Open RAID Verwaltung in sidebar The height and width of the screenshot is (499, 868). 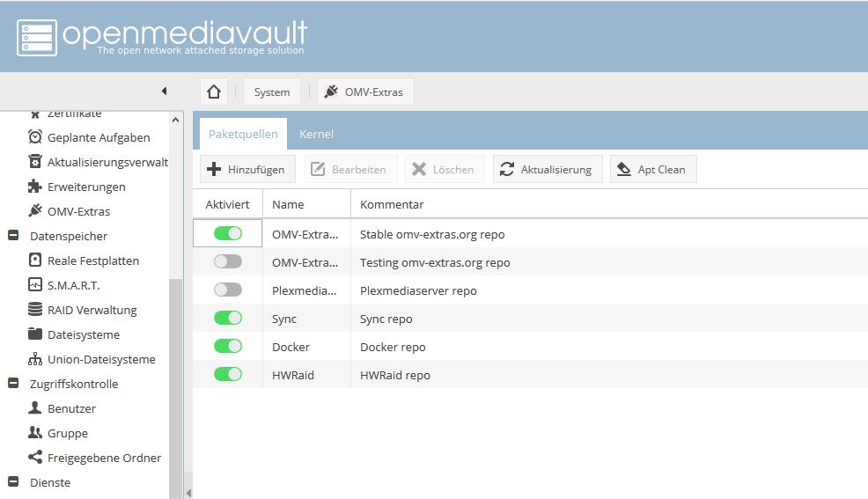click(x=92, y=310)
